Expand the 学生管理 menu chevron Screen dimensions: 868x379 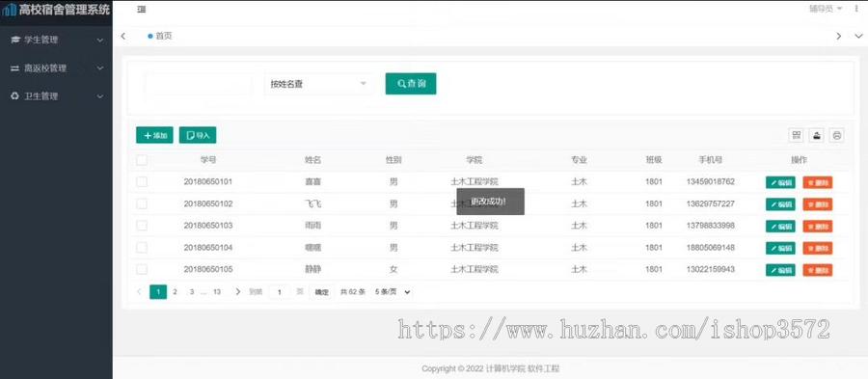pyautogui.click(x=99, y=40)
